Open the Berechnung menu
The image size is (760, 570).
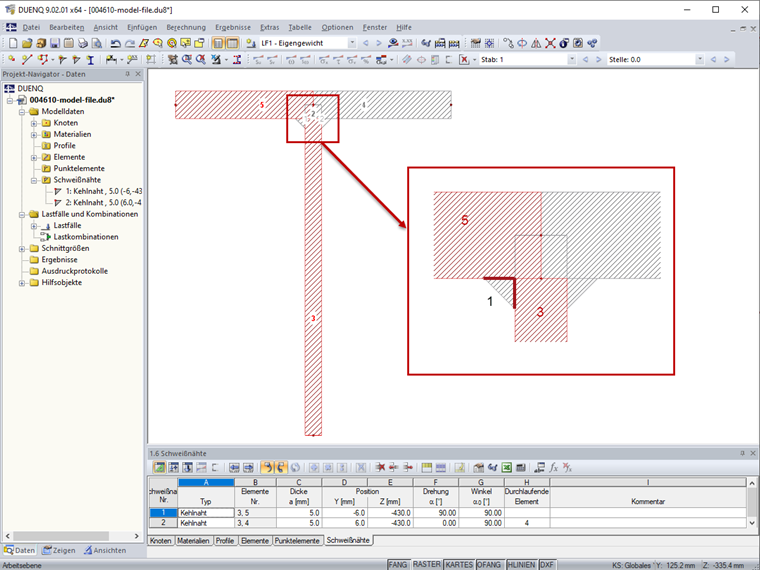[x=186, y=28]
